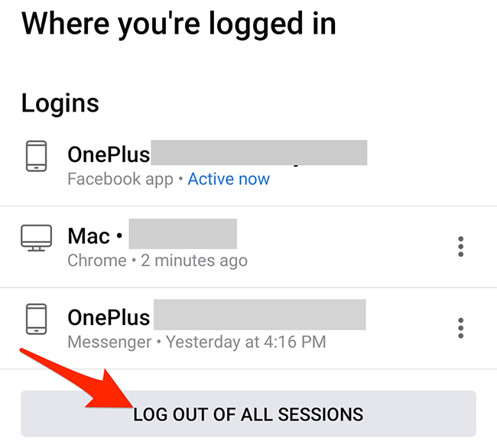Click the Where you're logged in heading

(178, 24)
